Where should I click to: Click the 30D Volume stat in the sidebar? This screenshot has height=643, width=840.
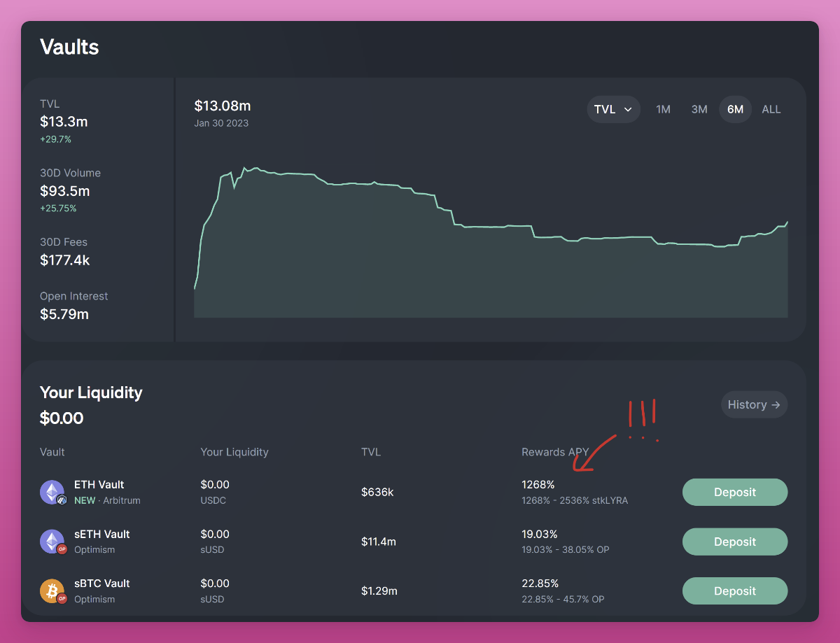pyautogui.click(x=70, y=190)
